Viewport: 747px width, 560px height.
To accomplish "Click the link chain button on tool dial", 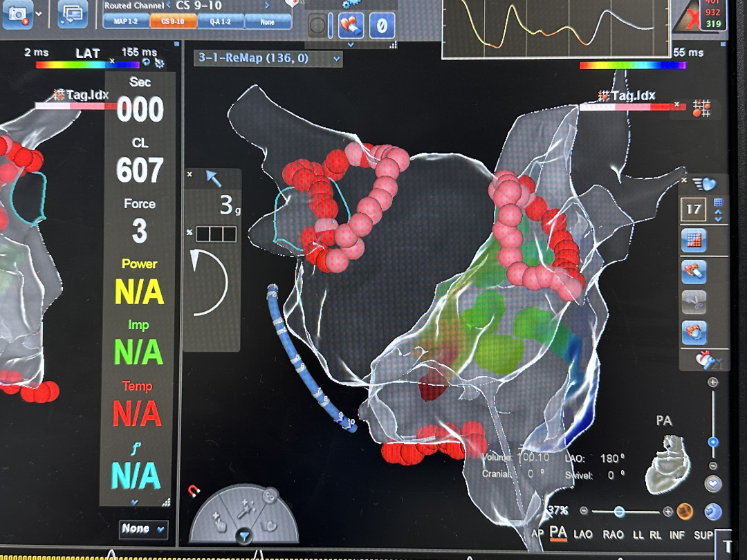I will point(270,496).
